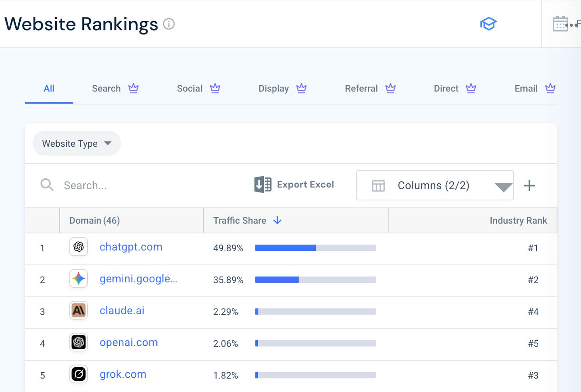Click the crown icon next to Search
Screen dimensions: 581x392
(133, 88)
